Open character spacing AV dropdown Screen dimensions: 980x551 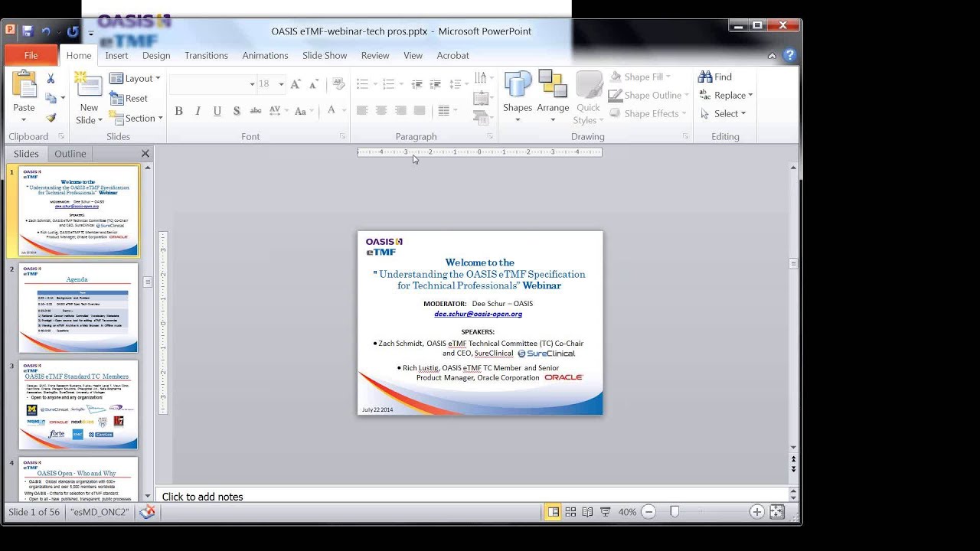277,111
